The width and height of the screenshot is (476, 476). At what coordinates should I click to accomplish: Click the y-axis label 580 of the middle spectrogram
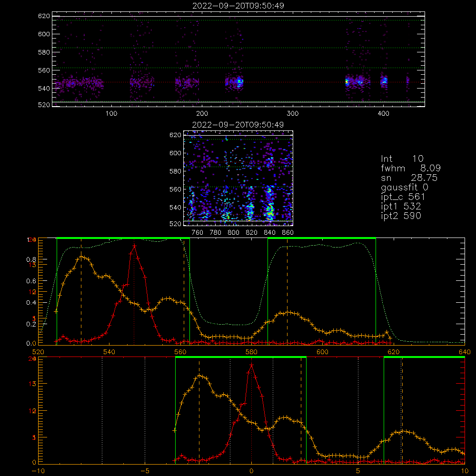click(x=175, y=171)
